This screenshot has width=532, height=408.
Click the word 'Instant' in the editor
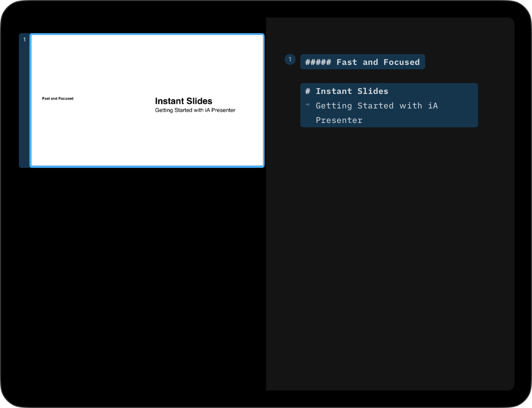tap(334, 91)
